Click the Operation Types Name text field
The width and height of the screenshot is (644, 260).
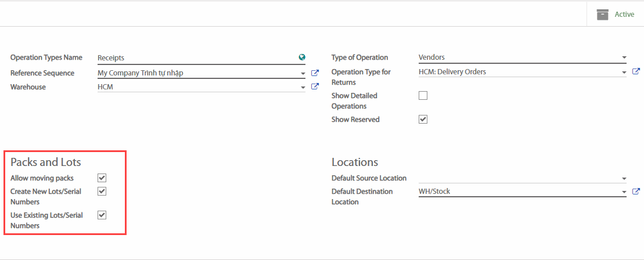click(x=196, y=57)
